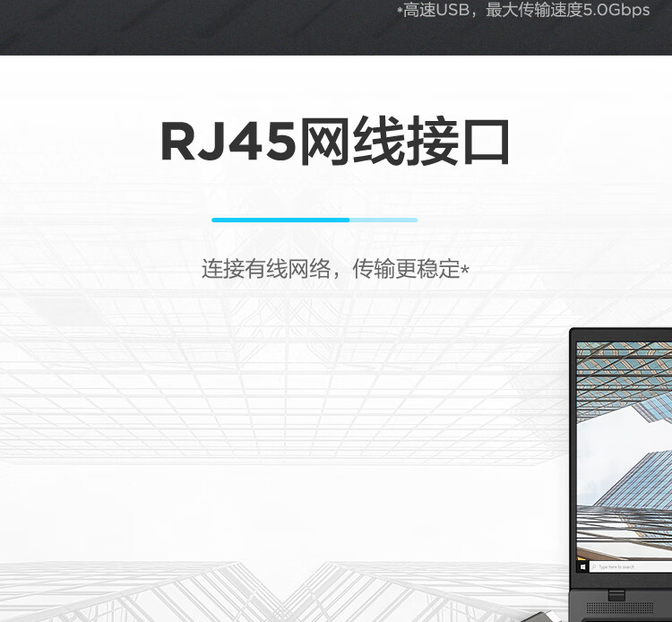This screenshot has height=622, width=672.
Task: Click the 连接有线网络，传输更稳定 subtitle
Action: pyautogui.click(x=336, y=269)
